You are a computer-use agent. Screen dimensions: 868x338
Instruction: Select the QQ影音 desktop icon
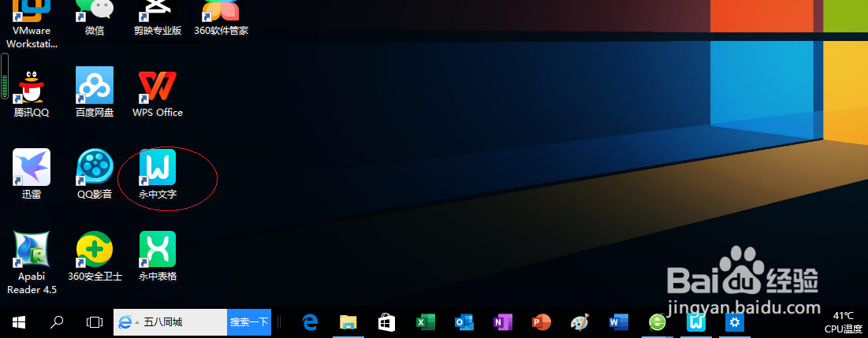(x=95, y=173)
